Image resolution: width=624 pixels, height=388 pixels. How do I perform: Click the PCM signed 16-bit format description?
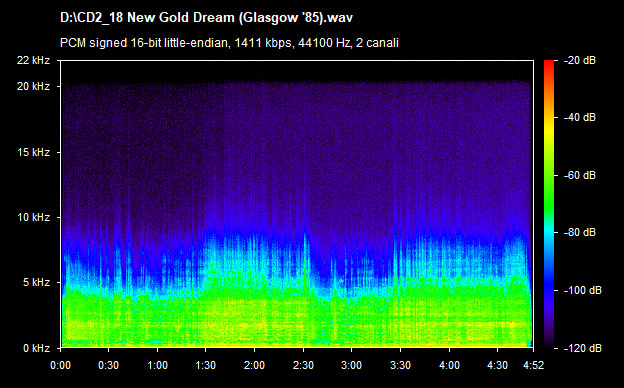229,43
